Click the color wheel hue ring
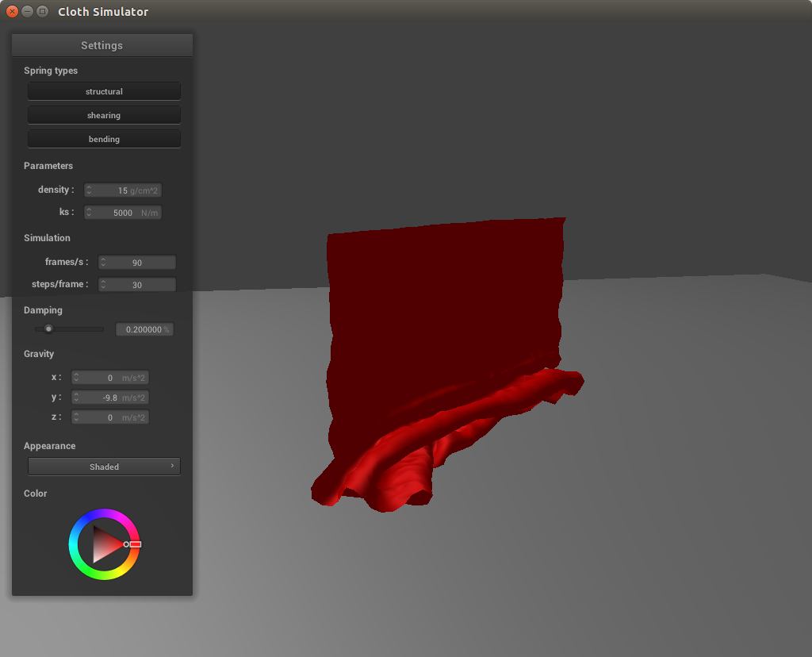This screenshot has width=812, height=657. [x=104, y=515]
